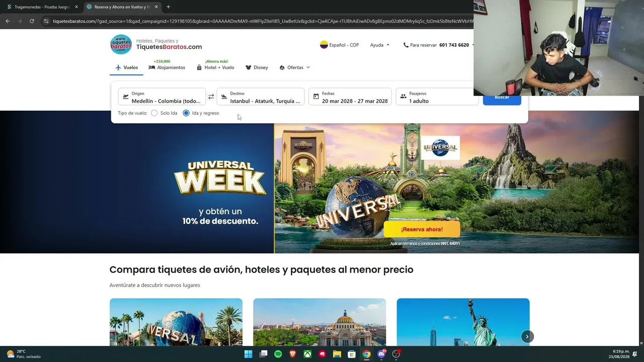The image size is (644, 362).
Task: Open File Explorer from the taskbar
Action: (x=337, y=354)
